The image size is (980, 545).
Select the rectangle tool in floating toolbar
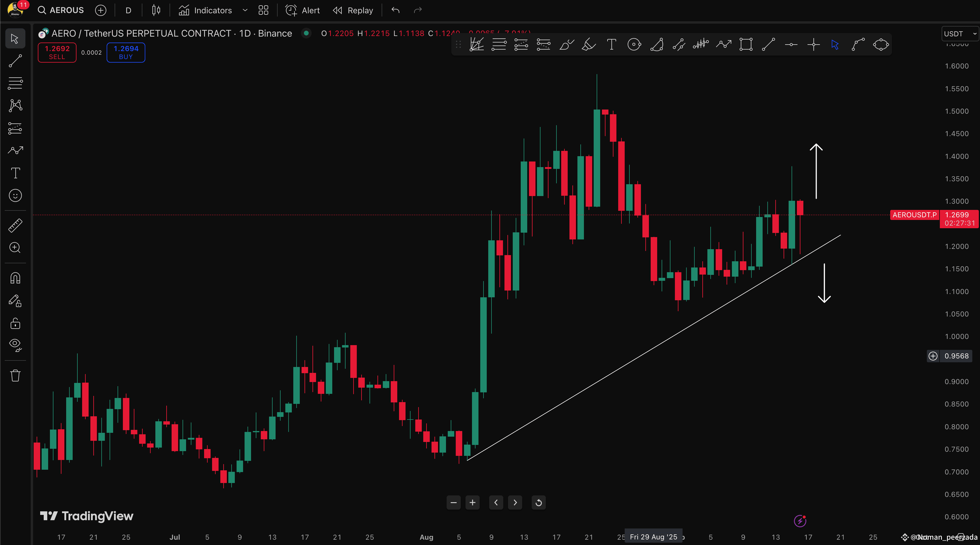click(x=746, y=45)
